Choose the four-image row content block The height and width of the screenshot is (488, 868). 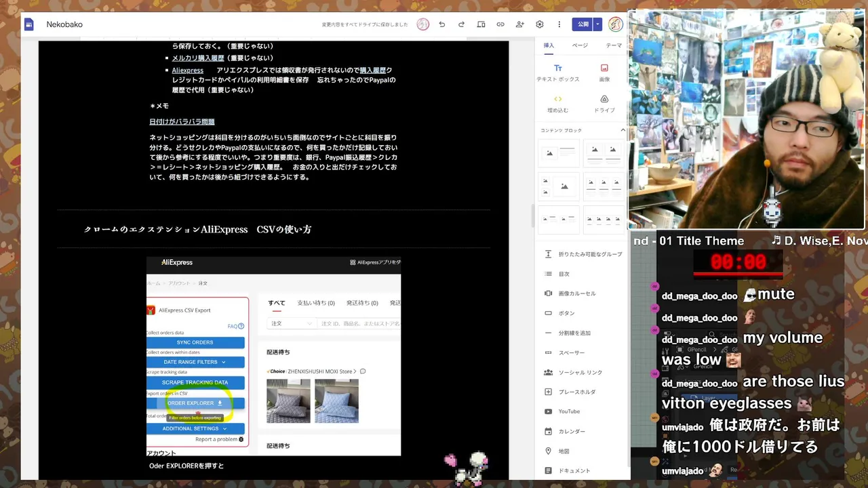coord(604,219)
